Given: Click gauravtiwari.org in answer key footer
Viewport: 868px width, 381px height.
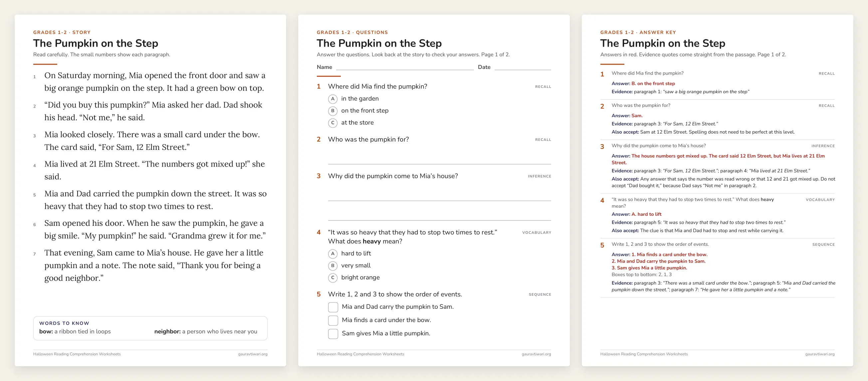Looking at the screenshot, I should [x=820, y=354].
